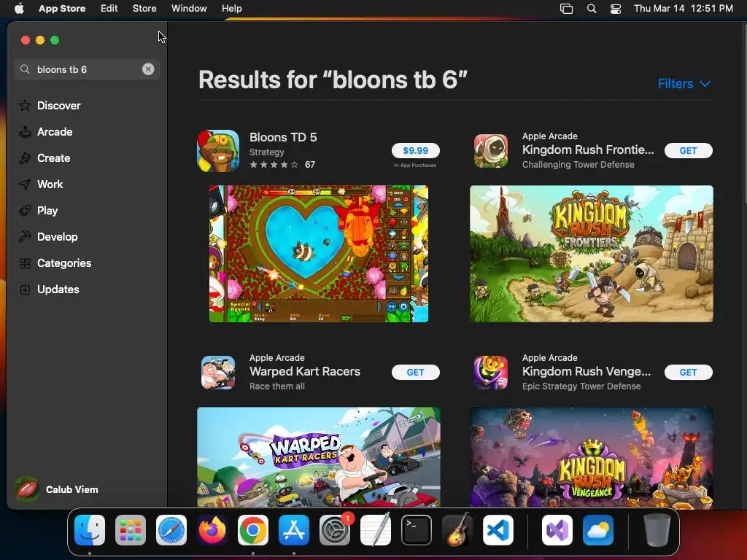Open the Apple menu
The image size is (747, 560).
19,9
